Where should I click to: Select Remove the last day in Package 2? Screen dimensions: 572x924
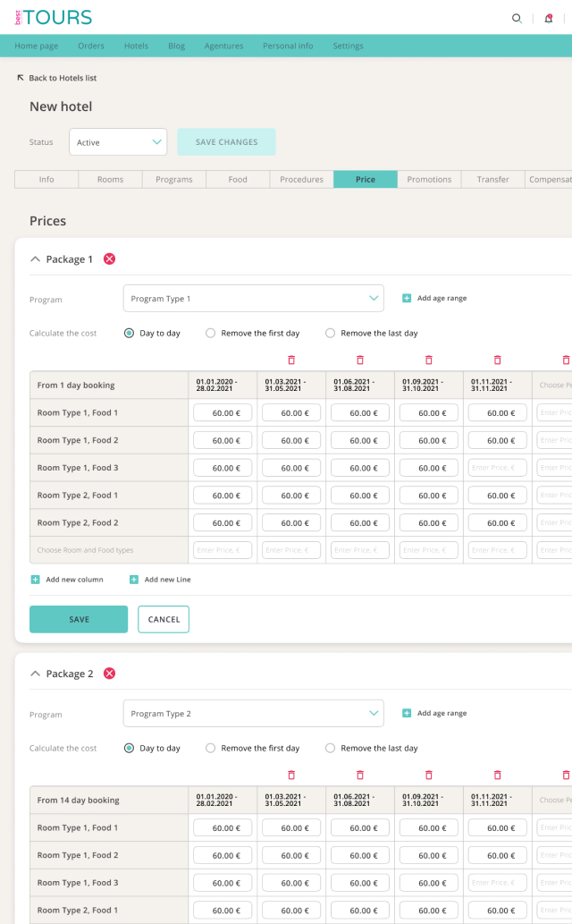[x=331, y=748]
